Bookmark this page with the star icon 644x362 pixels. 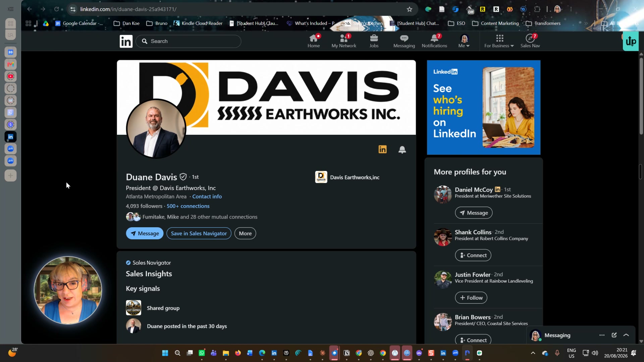410,9
